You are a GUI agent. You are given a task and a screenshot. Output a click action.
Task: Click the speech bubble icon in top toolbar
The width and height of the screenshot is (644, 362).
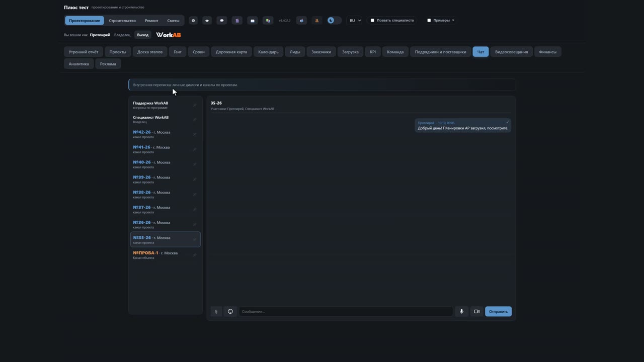coord(222,21)
